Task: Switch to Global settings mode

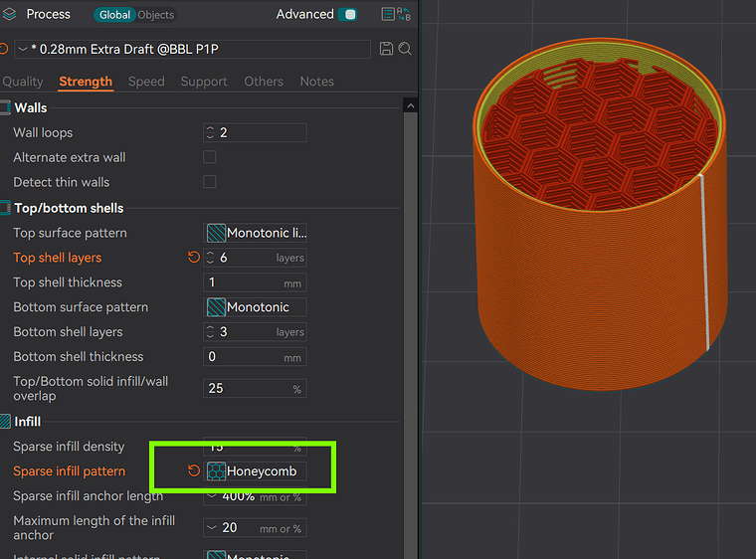Action: 114,15
